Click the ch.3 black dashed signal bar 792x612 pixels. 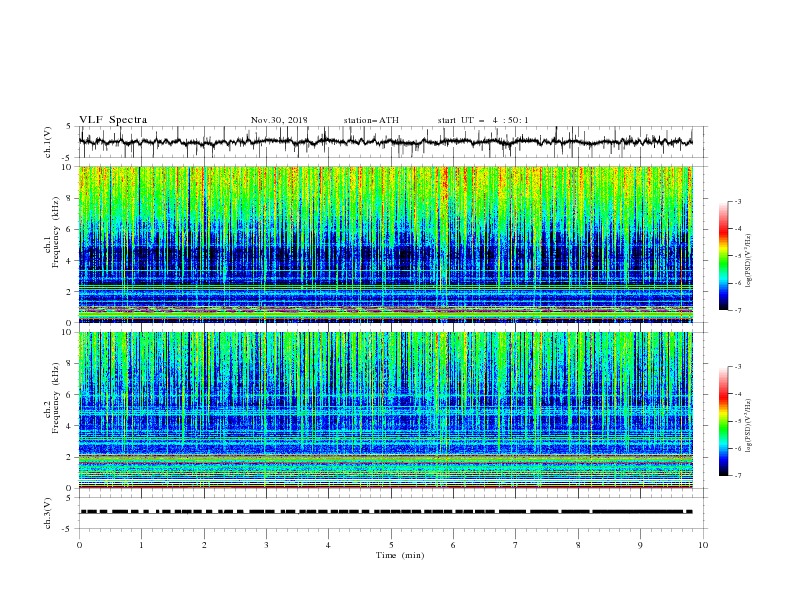pyautogui.click(x=386, y=512)
